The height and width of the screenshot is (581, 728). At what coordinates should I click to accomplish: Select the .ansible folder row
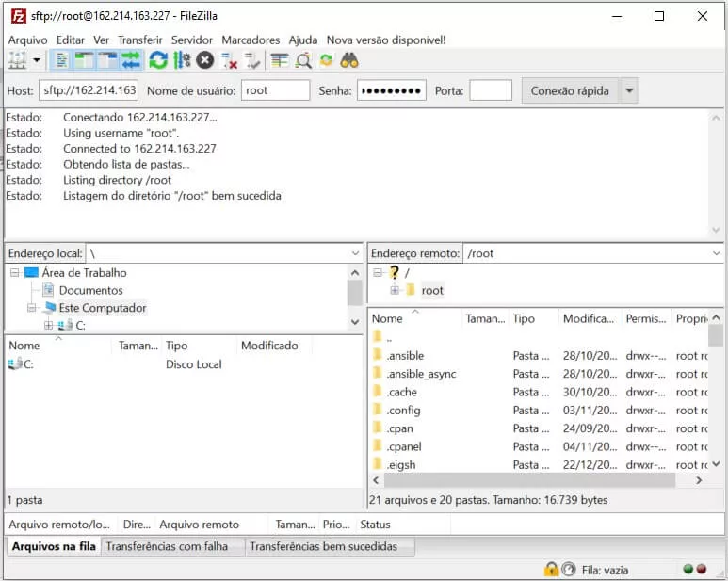pos(540,356)
